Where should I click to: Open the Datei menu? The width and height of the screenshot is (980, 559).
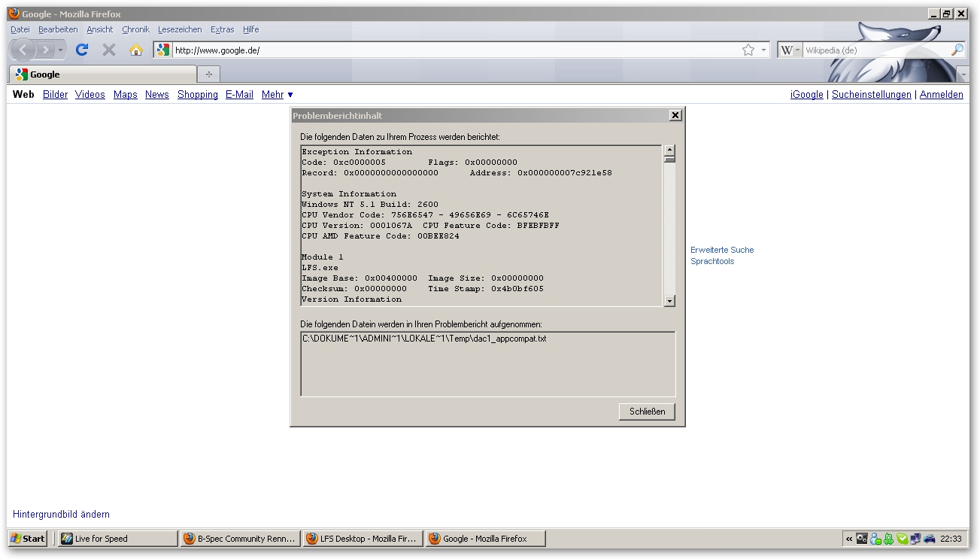(x=20, y=29)
